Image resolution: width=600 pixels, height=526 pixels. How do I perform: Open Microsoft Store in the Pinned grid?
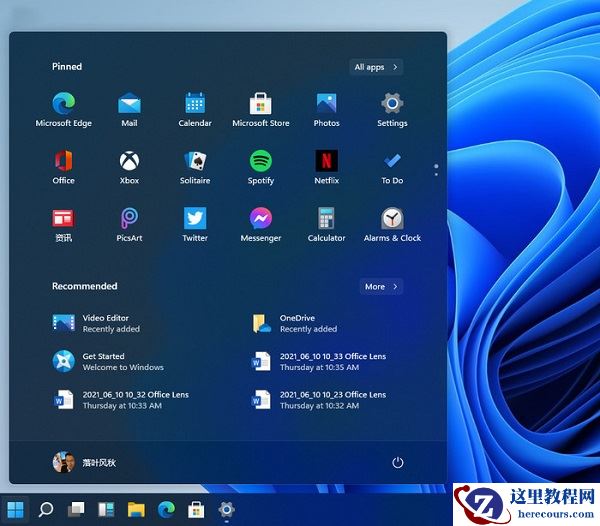tap(261, 109)
